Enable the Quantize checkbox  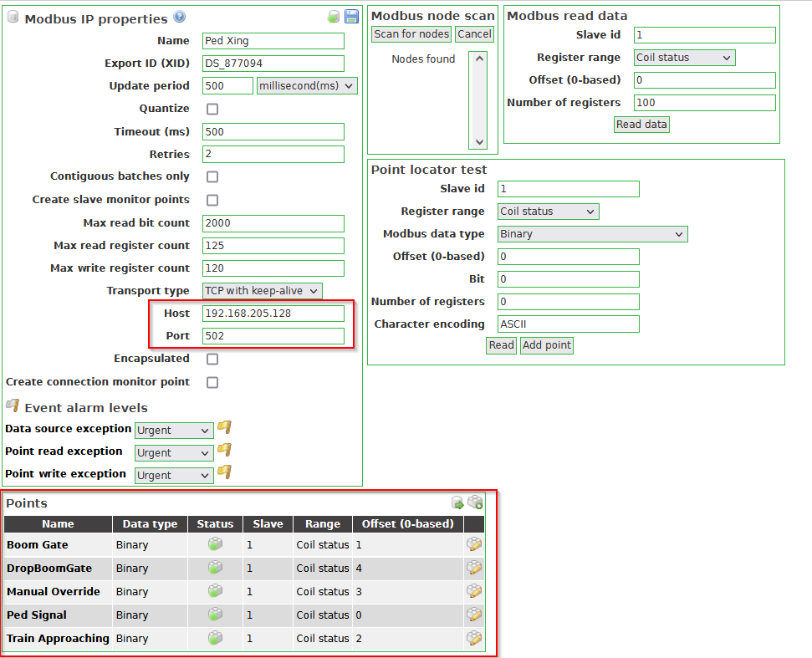point(212,109)
